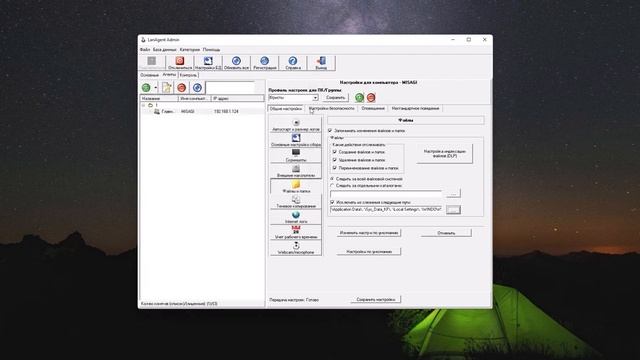Switch to the Основные tab
The width and height of the screenshot is (640, 360).
(x=149, y=75)
